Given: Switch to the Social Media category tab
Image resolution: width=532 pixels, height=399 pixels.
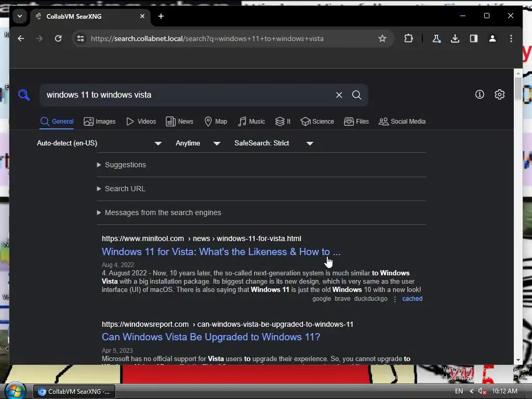Looking at the screenshot, I should [x=402, y=122].
